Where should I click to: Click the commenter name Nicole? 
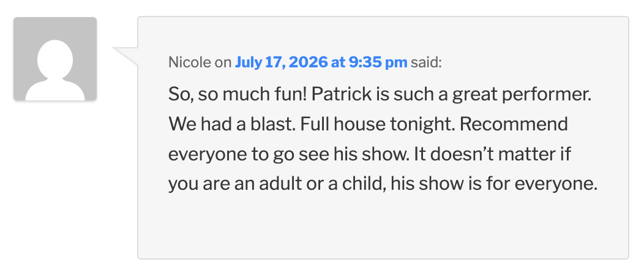click(x=189, y=62)
